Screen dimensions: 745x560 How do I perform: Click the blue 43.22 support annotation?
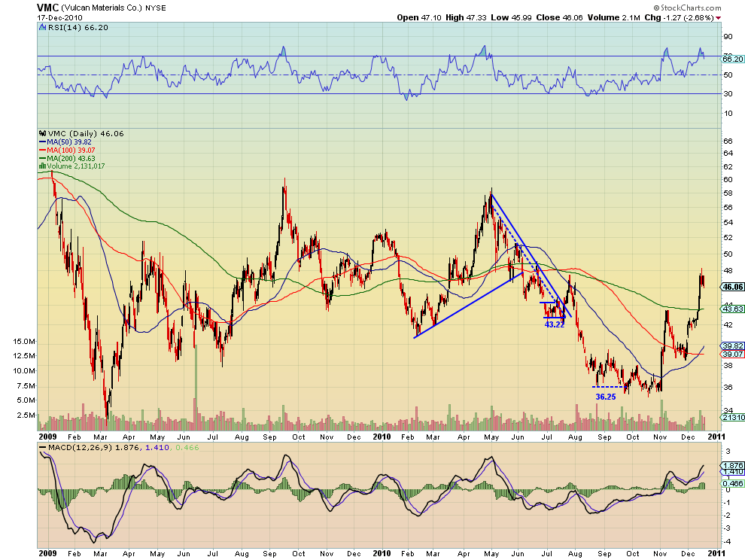point(555,324)
